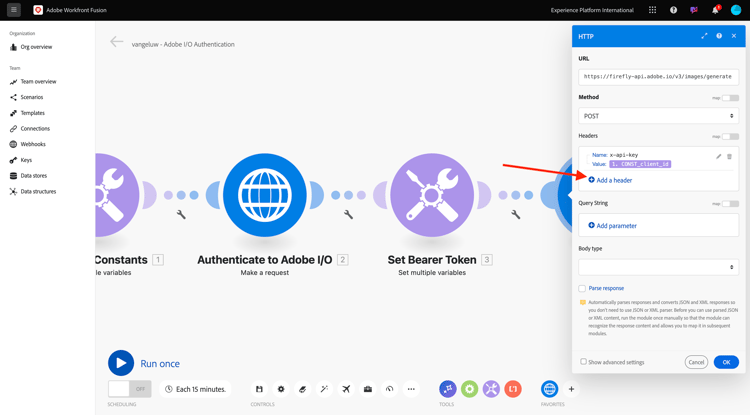This screenshot has width=750, height=415.
Task: Click the URL input field
Action: tap(658, 76)
